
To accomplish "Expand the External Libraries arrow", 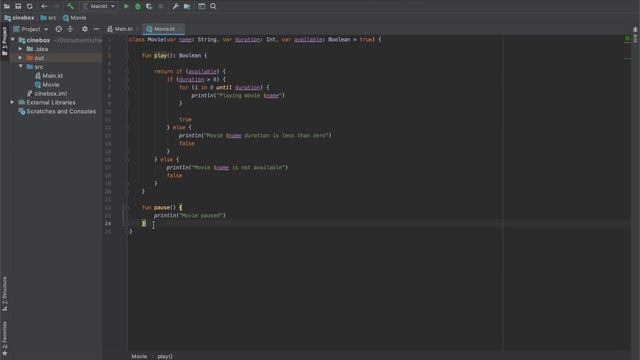I will tap(12, 102).
